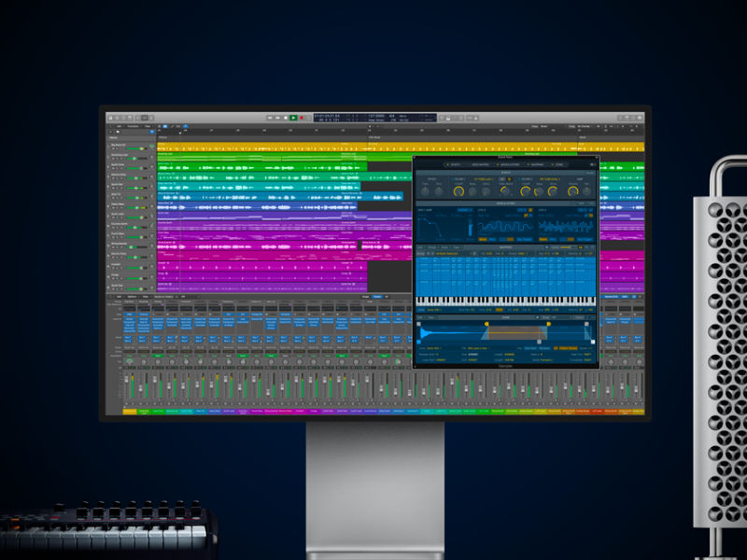This screenshot has height=560, width=747.
Task: Click the Fast Forward transport button
Action: [x=277, y=118]
